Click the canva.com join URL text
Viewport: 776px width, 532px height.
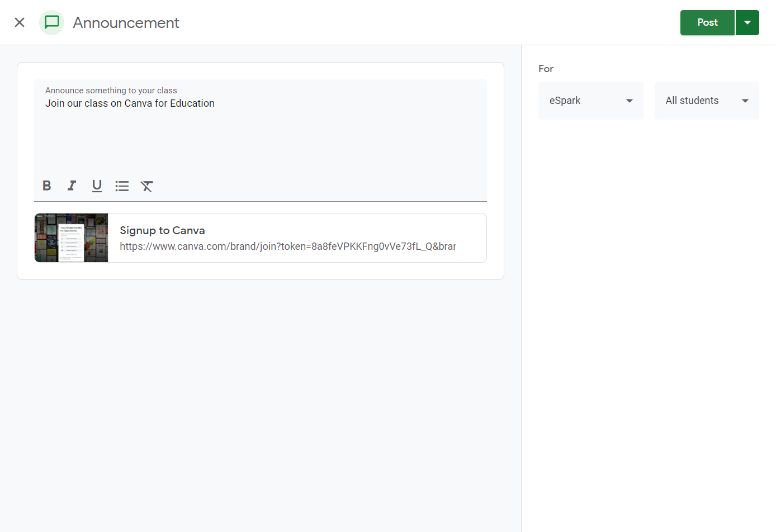click(x=287, y=246)
